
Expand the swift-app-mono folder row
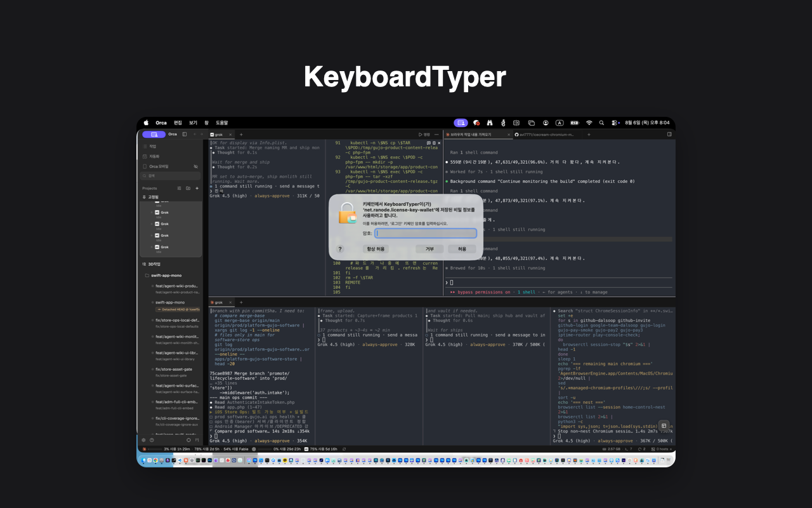(164, 276)
